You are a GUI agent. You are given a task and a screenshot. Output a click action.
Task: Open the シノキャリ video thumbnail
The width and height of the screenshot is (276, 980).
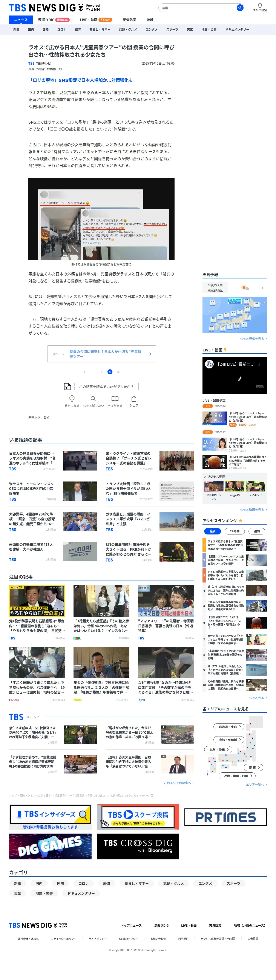(255, 486)
